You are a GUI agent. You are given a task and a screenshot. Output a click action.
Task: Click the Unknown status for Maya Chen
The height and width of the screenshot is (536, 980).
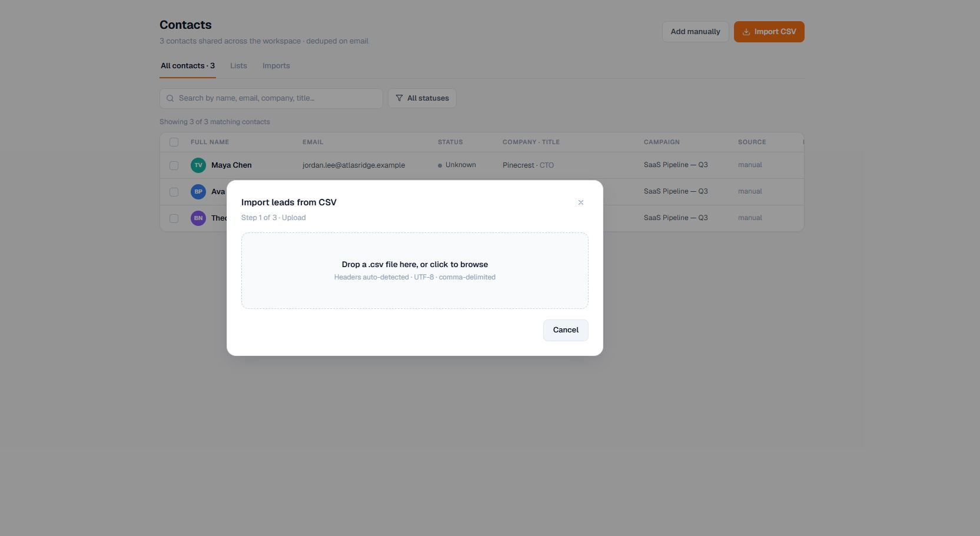[457, 165]
